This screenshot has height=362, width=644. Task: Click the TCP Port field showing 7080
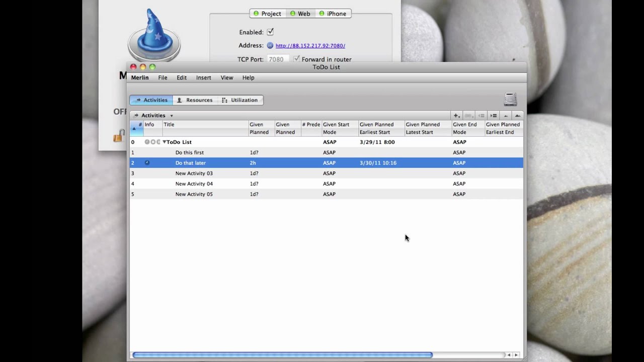coord(278,59)
